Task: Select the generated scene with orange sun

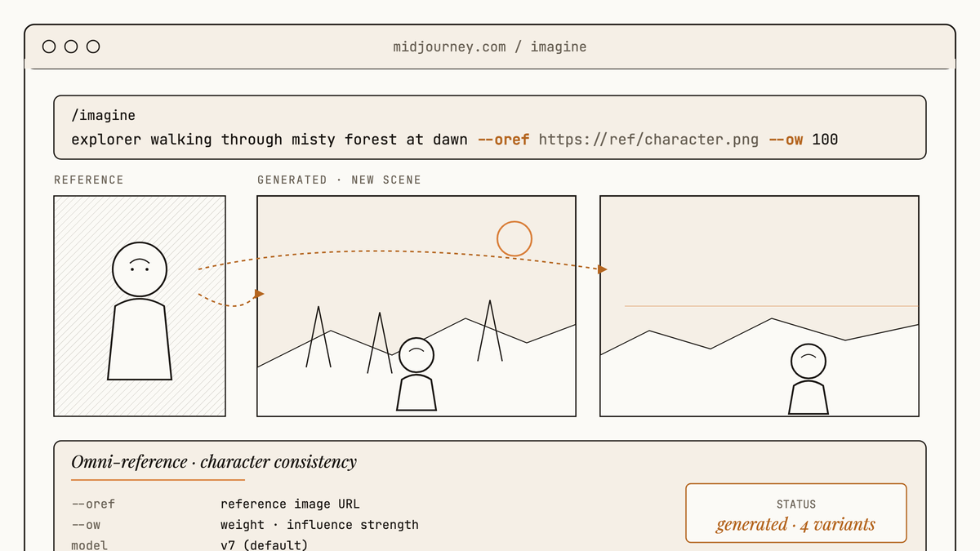Action: [x=416, y=306]
